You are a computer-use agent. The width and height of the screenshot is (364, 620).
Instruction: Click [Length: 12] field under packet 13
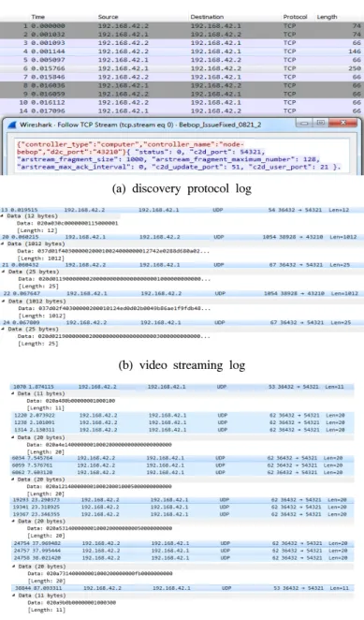click(38, 230)
